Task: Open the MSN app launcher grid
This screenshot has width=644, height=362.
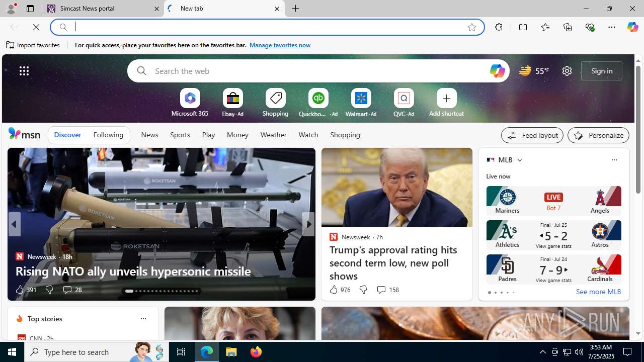Action: tap(24, 71)
